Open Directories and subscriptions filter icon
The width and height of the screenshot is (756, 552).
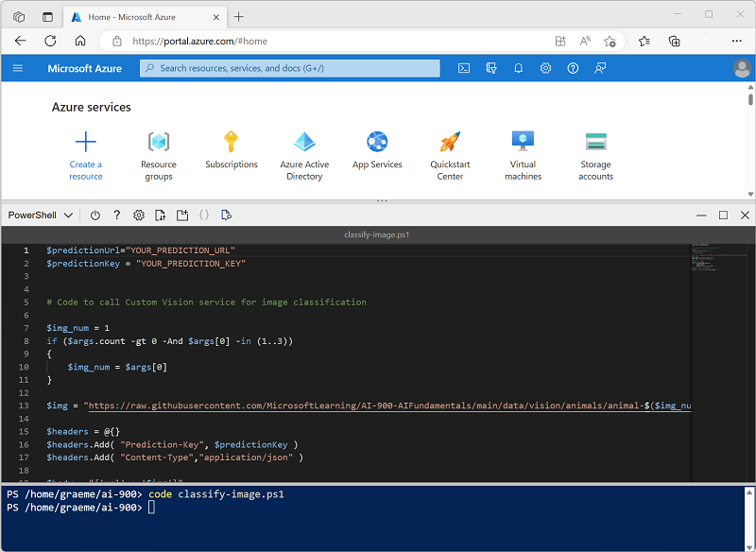[490, 68]
